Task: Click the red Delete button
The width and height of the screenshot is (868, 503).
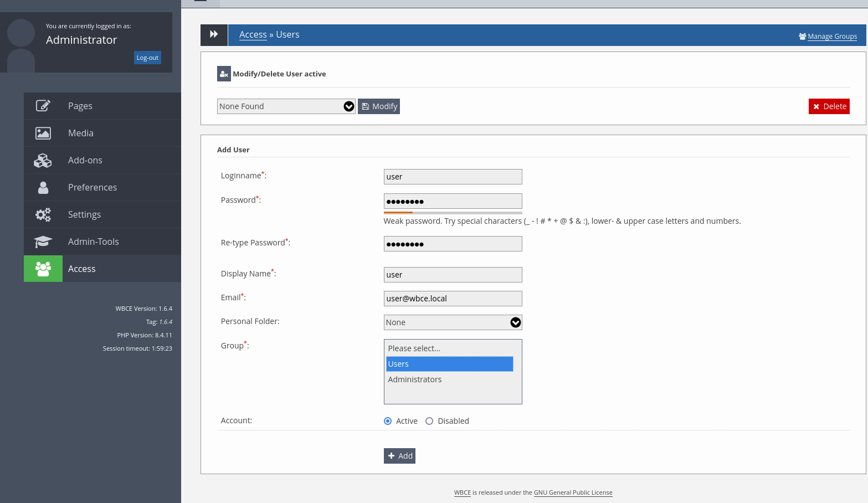Action: (x=829, y=106)
